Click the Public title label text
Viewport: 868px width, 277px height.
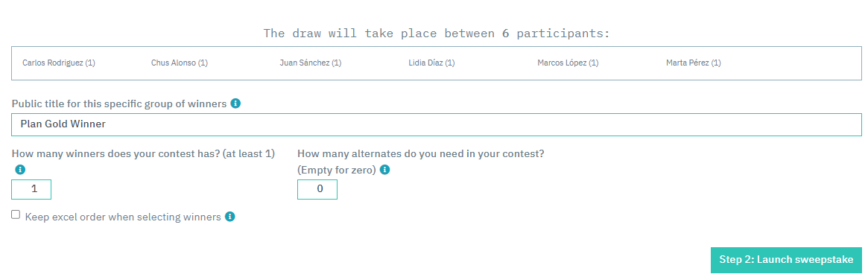119,104
